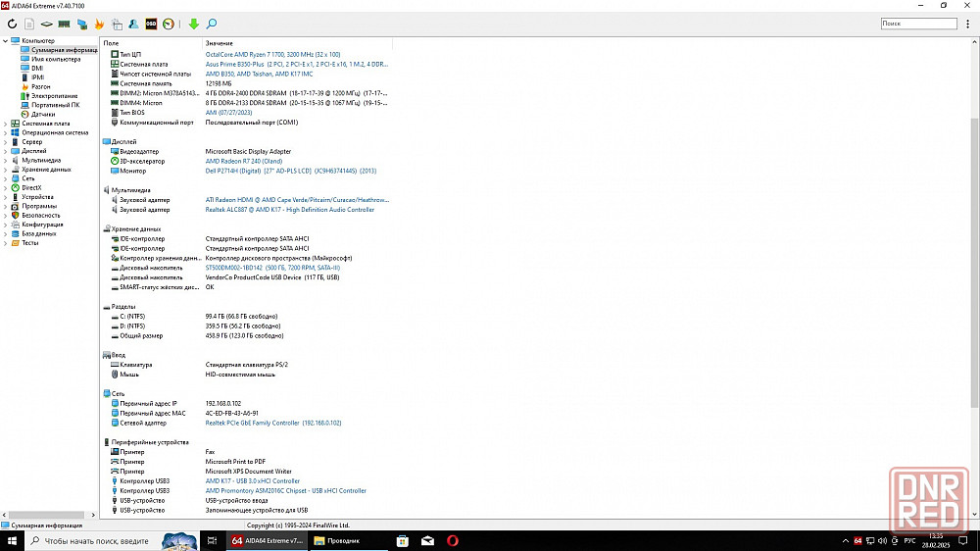This screenshot has width=980, height=551.
Task: Select Суммарная информация in the tree
Action: click(64, 50)
